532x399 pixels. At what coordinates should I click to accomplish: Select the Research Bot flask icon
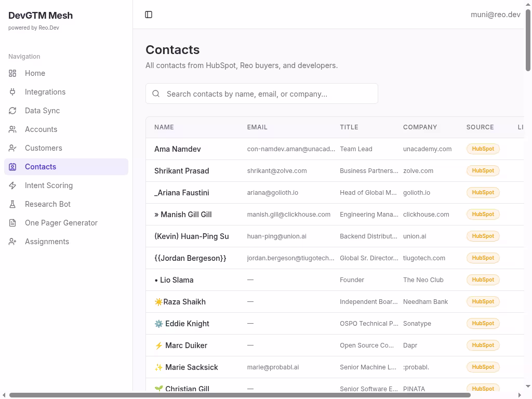(x=12, y=204)
